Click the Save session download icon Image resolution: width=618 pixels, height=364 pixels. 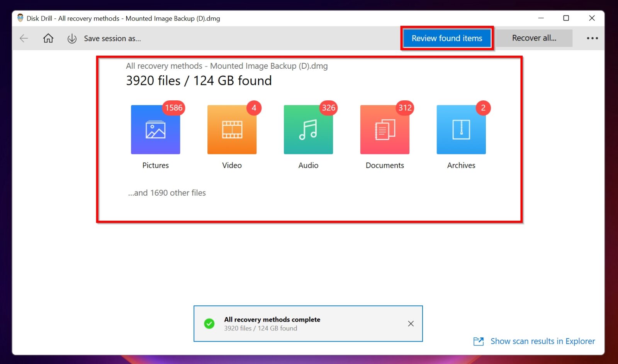coord(72,38)
